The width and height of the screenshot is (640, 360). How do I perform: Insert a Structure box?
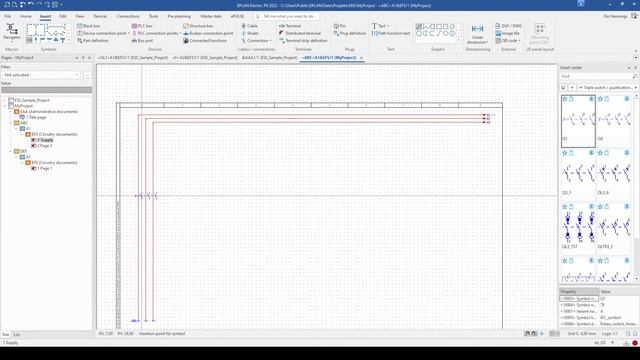pos(198,26)
